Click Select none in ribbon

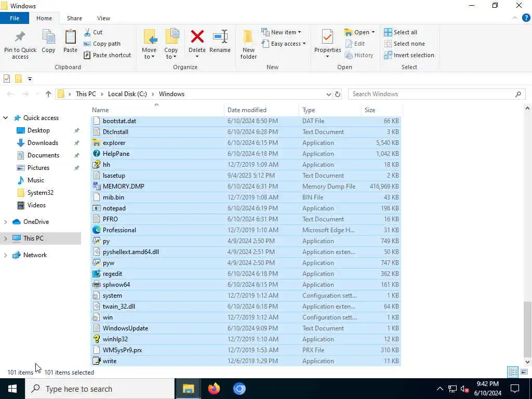coord(404,44)
